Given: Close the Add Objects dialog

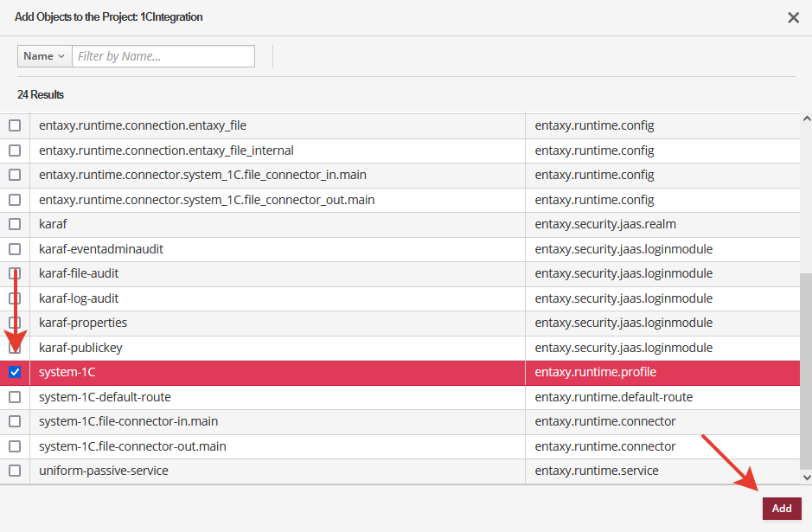Looking at the screenshot, I should coord(792,17).
